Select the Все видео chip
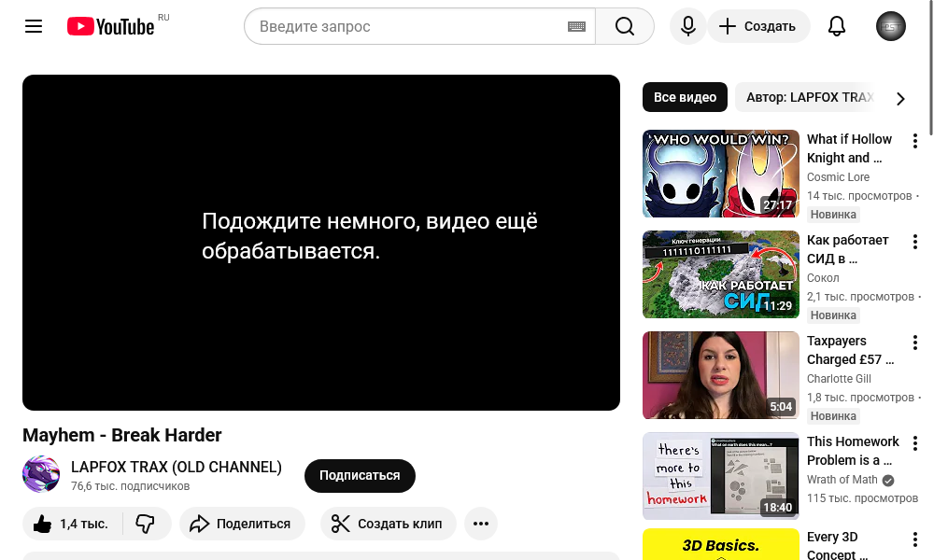Image resolution: width=934 pixels, height=560 pixels. 685,97
